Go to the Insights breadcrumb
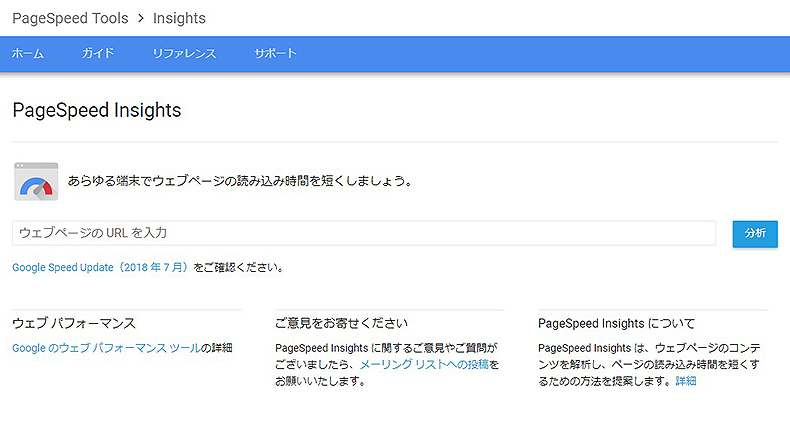Image resolution: width=790 pixels, height=425 pixels. coord(179,18)
